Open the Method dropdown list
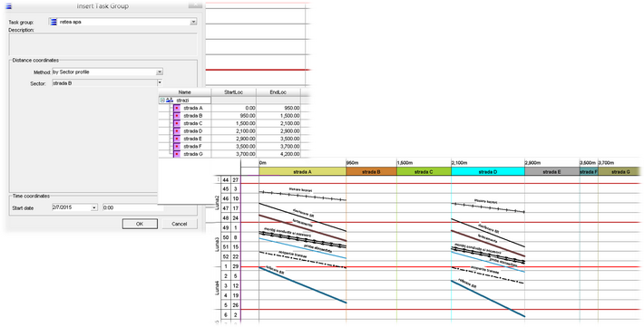 click(160, 72)
